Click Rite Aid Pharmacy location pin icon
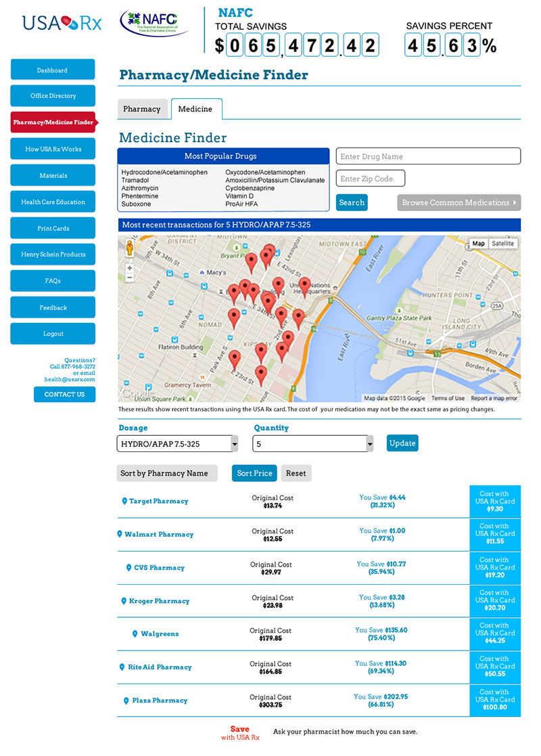Image resolution: width=541 pixels, height=756 pixels. (x=122, y=667)
